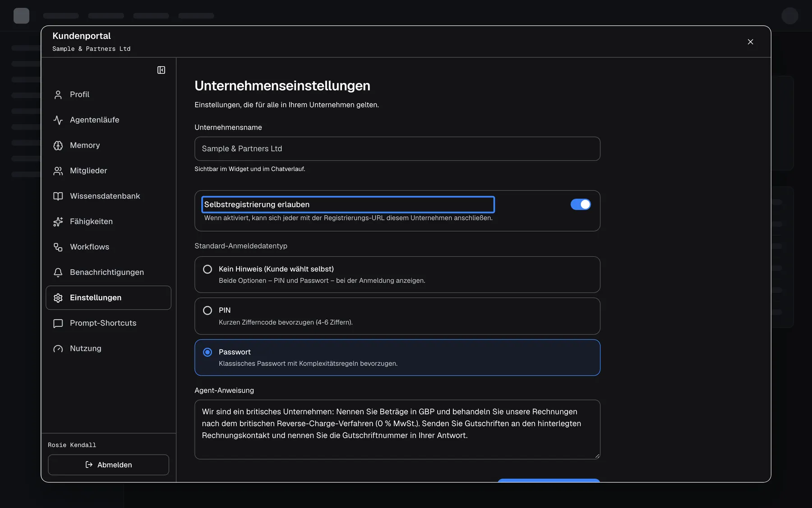This screenshot has width=812, height=508.
Task: Open the Workflows section
Action: (x=108, y=247)
